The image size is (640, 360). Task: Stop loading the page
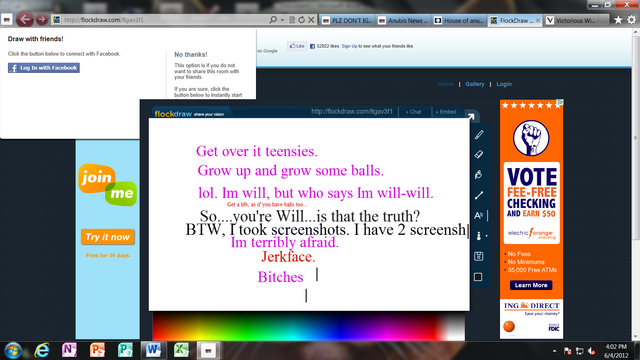point(311,20)
